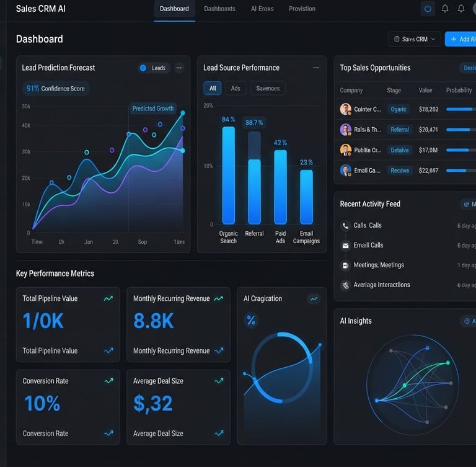Image resolution: width=476 pixels, height=467 pixels.
Task: Click the Ogarie stage tag
Action: [399, 109]
